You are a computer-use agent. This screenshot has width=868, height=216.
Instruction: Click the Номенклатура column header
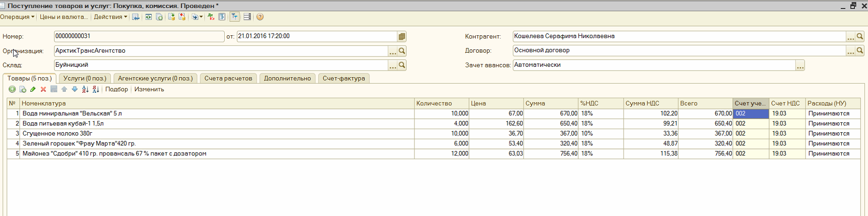tap(217, 104)
